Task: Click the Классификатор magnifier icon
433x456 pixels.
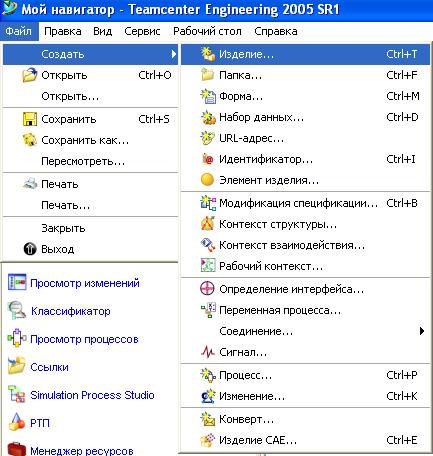Action: coord(17,310)
